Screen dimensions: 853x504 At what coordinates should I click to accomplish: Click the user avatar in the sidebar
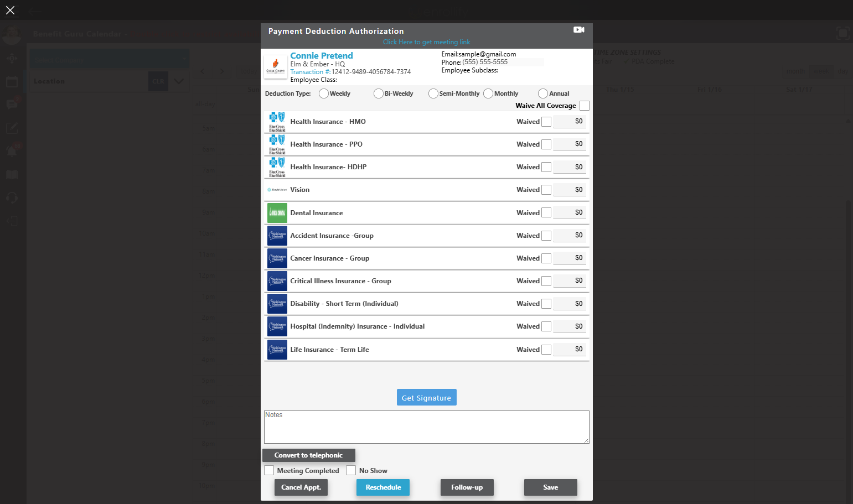[12, 34]
